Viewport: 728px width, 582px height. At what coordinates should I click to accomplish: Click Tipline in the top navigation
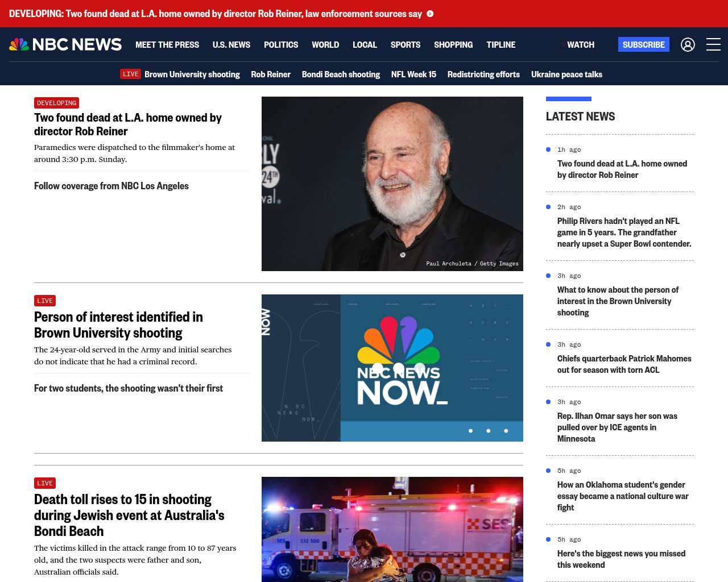click(501, 44)
